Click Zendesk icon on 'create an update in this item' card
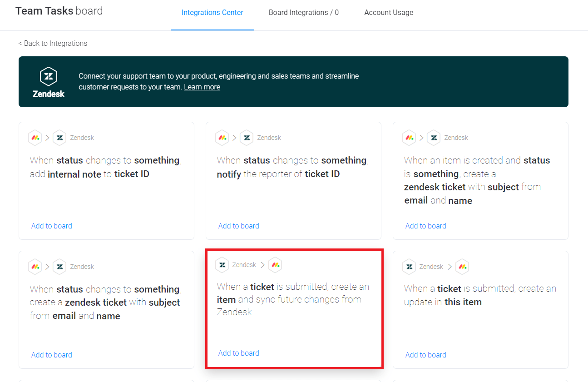 [409, 267]
